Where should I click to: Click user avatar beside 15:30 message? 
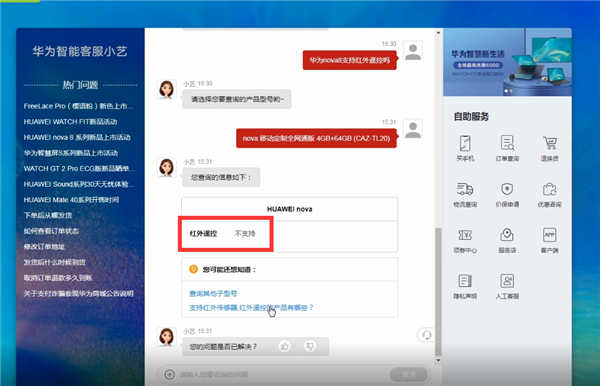tap(413, 51)
